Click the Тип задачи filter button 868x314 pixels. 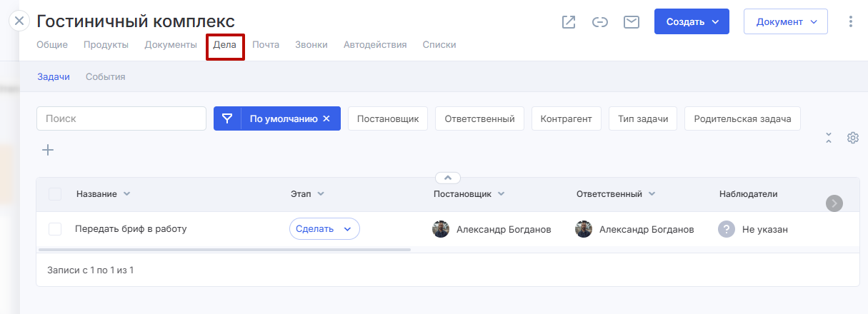pyautogui.click(x=643, y=118)
